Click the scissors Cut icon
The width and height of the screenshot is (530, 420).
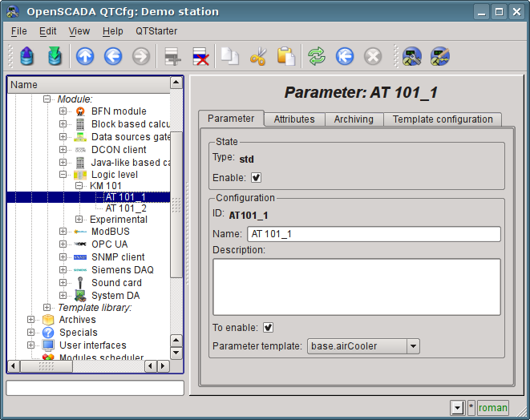coord(258,56)
